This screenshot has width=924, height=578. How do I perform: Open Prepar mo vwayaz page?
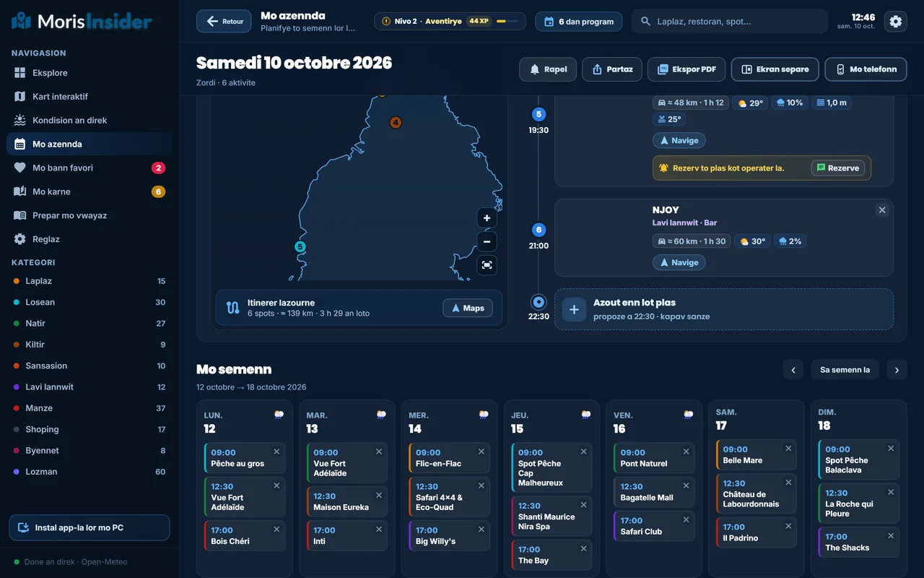pyautogui.click(x=90, y=215)
